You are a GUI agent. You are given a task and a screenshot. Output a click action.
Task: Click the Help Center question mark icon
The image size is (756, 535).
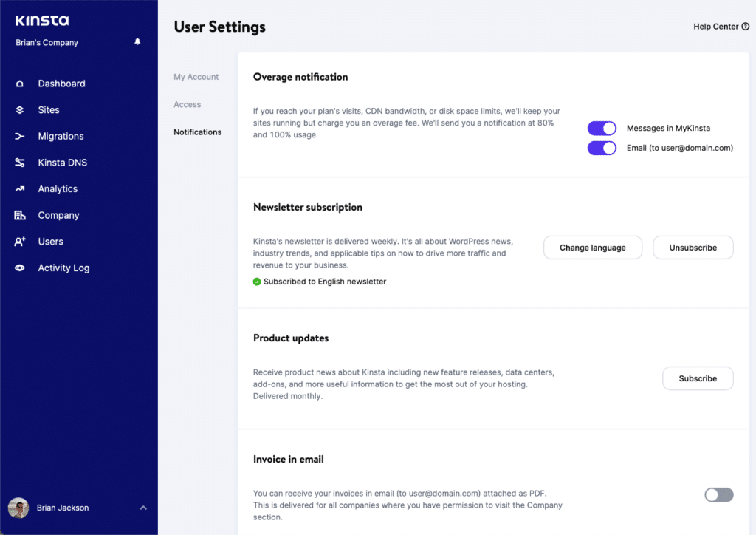point(746,27)
